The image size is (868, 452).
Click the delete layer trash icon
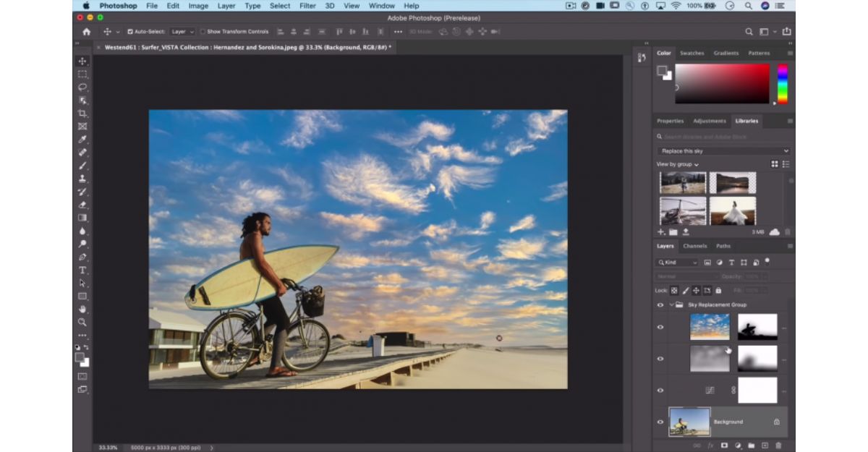point(778,445)
